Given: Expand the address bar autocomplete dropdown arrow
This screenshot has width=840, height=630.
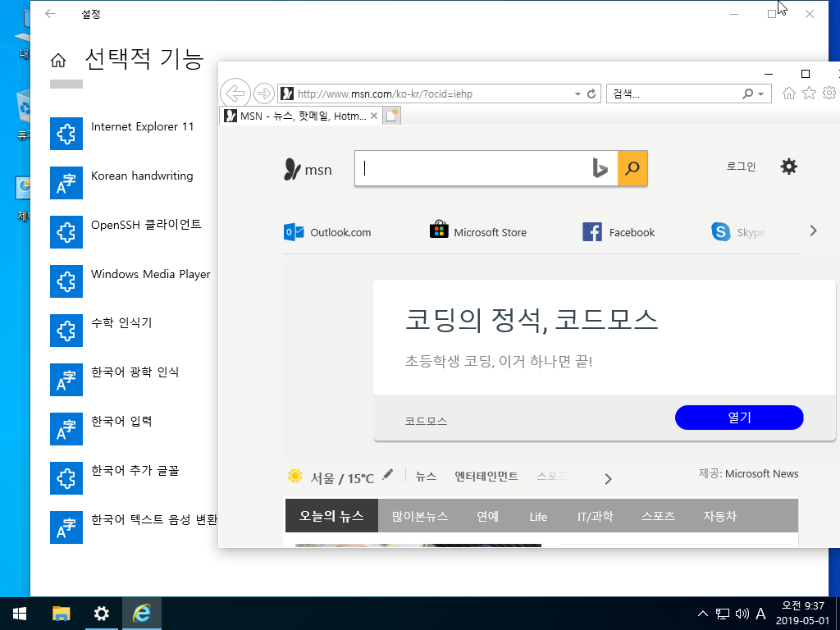Looking at the screenshot, I should [x=577, y=94].
